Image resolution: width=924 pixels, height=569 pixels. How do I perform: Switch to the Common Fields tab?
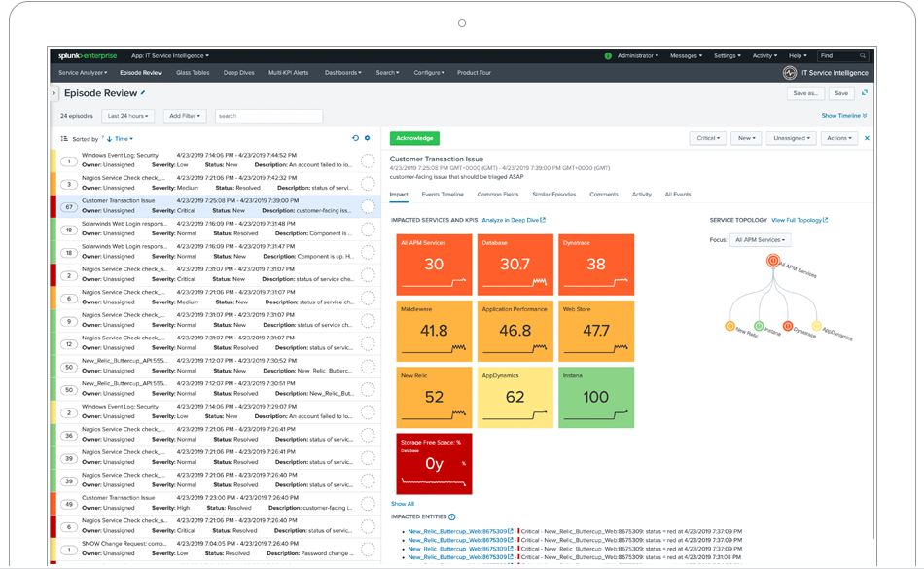coord(498,195)
